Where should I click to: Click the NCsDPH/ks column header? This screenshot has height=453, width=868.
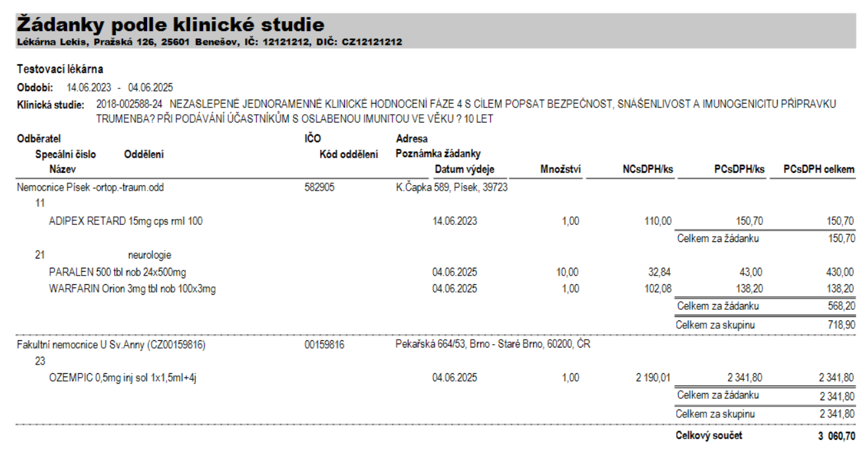tap(647, 169)
